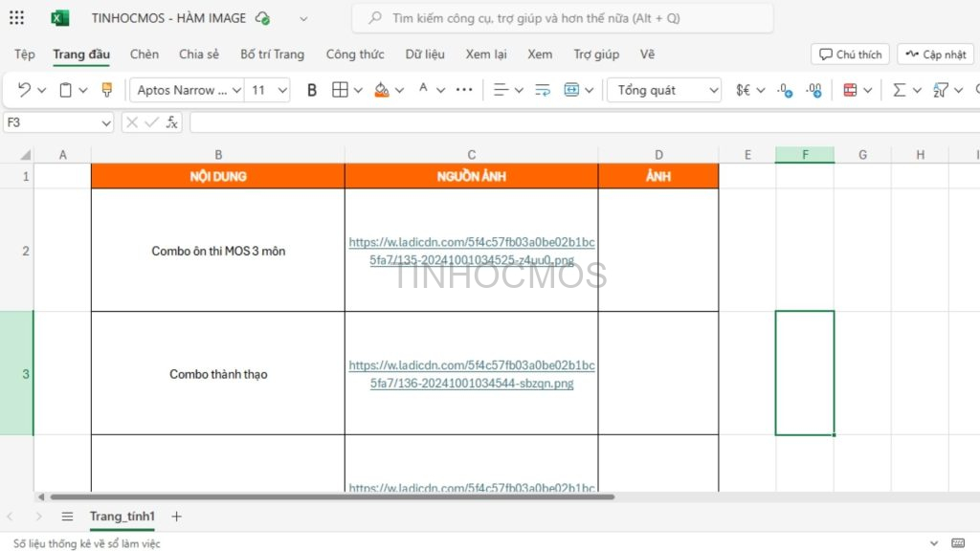
Task: Click AutoSum sigma icon
Action: pyautogui.click(x=899, y=90)
